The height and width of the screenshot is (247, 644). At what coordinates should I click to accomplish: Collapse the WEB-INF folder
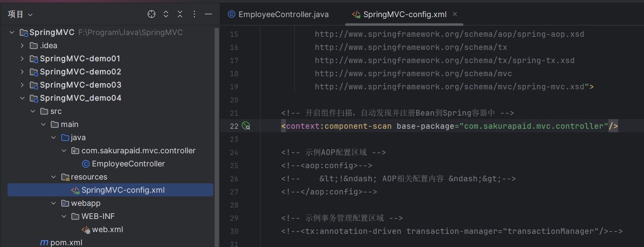(x=64, y=216)
